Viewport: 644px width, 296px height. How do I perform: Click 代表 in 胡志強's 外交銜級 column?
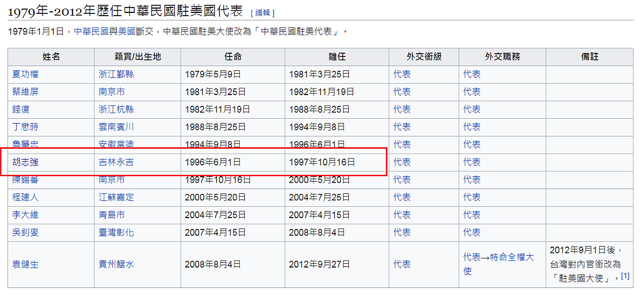tap(402, 162)
